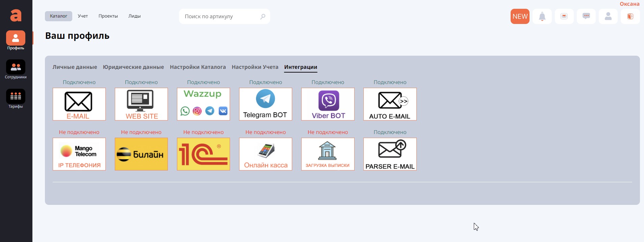Screen dimensions: 644x242
Task: Open the PARSER E-MAIL integration
Action: coord(390,154)
